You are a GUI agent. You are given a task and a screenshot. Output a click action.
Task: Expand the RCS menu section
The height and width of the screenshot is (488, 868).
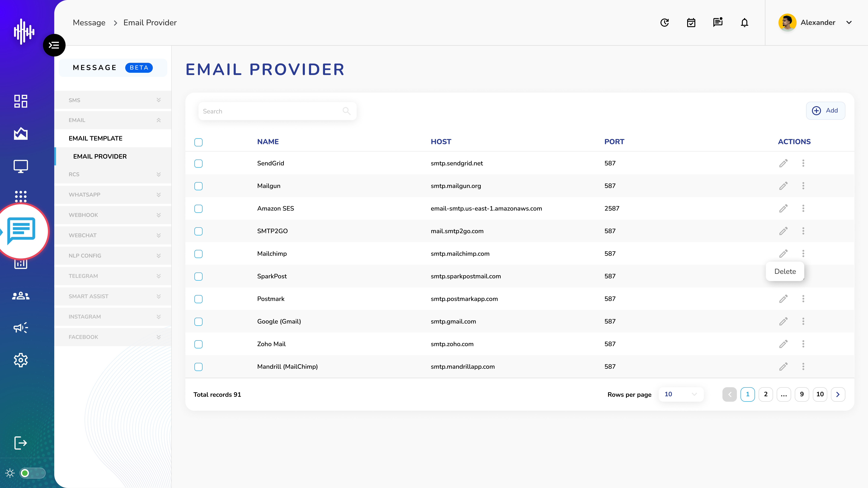pyautogui.click(x=113, y=174)
